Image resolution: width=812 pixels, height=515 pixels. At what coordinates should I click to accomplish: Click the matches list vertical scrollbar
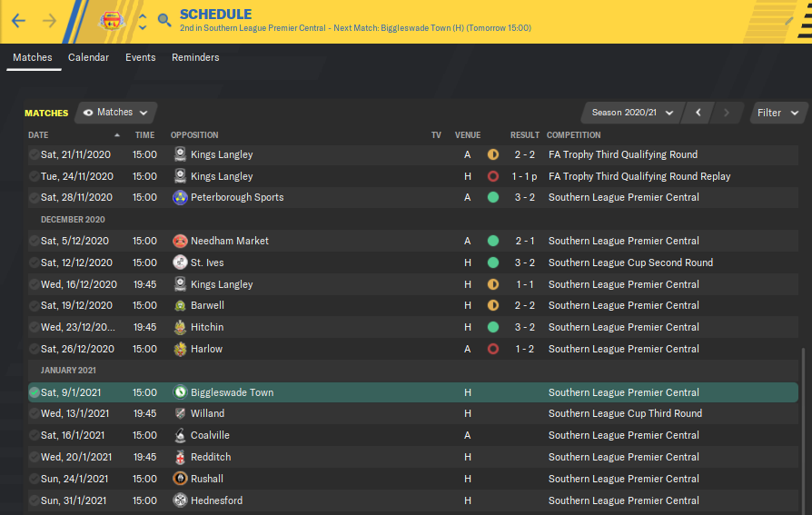(x=803, y=429)
